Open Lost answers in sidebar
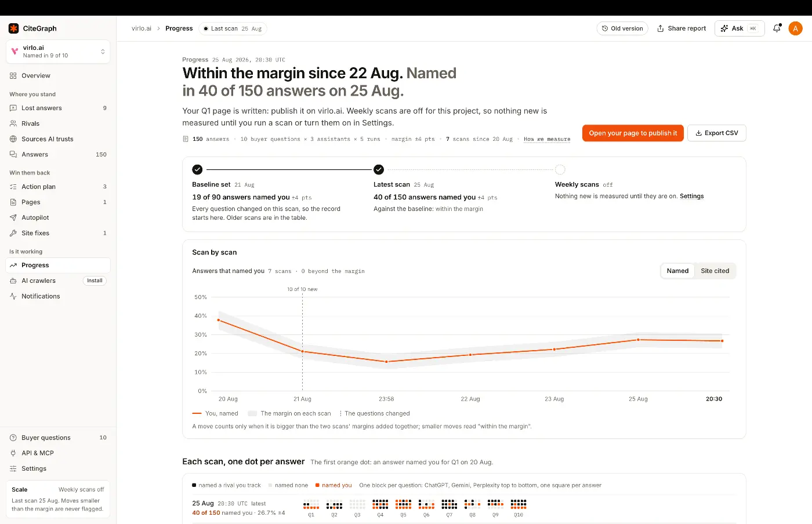Viewport: 812px width, 524px height. 58,108
